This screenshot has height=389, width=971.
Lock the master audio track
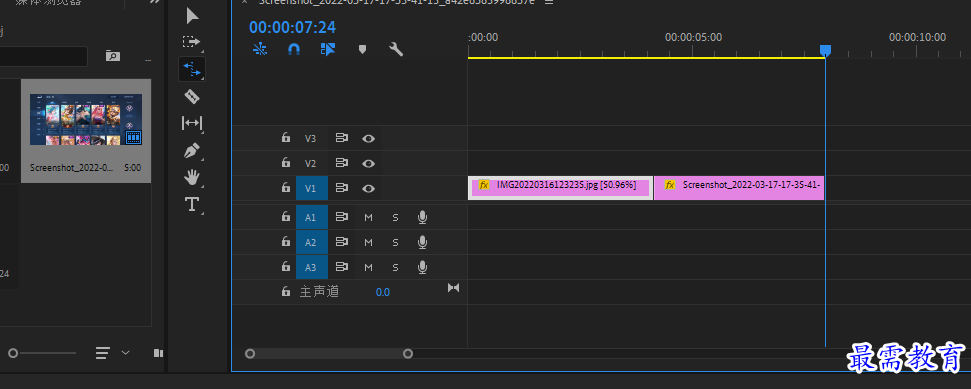(285, 291)
